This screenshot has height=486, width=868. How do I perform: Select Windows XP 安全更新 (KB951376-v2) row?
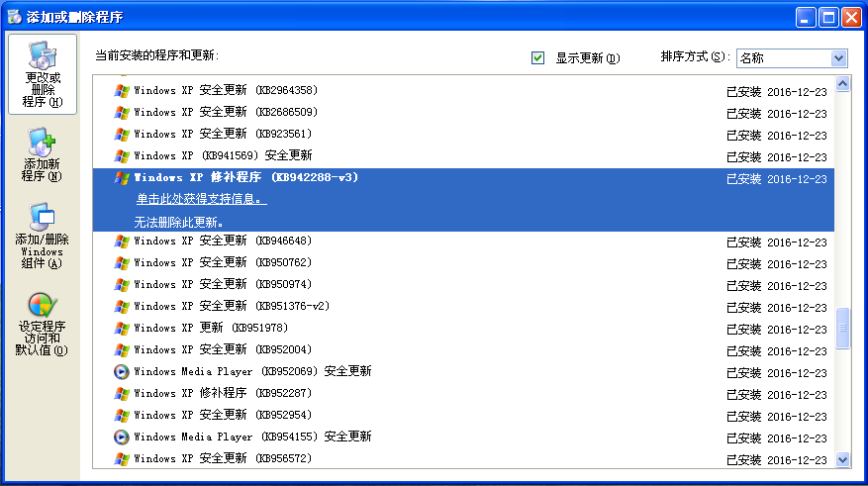point(463,307)
